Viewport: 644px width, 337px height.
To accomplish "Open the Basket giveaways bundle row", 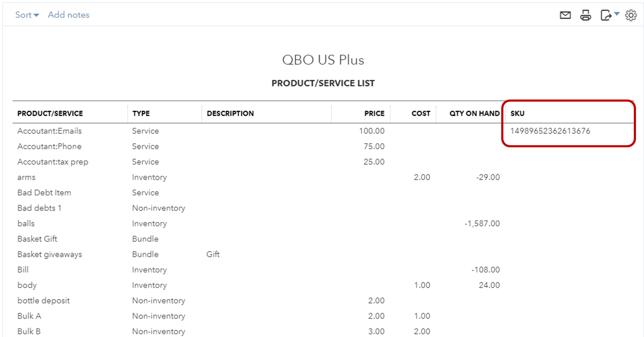I will (50, 254).
